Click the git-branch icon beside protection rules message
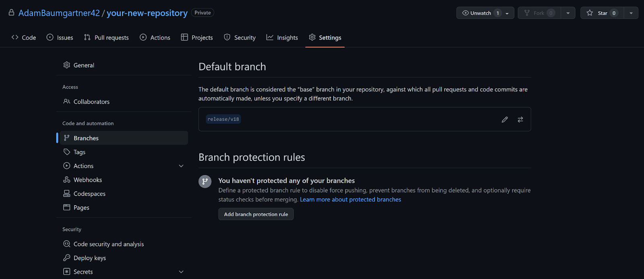This screenshot has width=644, height=279. pos(205,181)
